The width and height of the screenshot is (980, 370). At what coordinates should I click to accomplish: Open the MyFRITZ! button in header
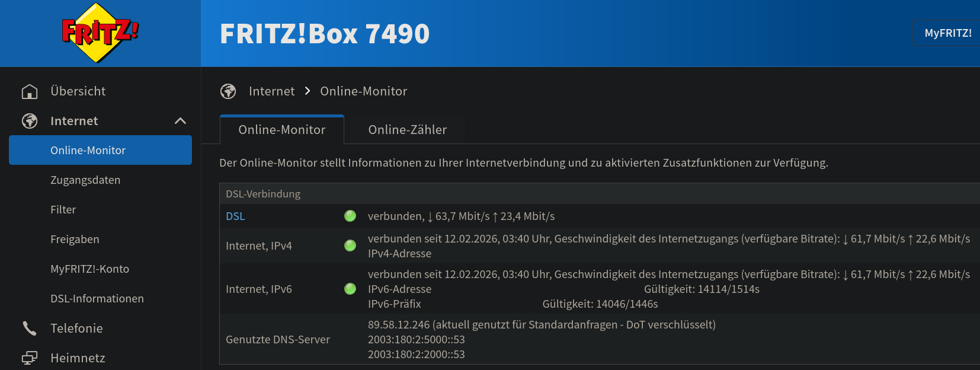947,33
